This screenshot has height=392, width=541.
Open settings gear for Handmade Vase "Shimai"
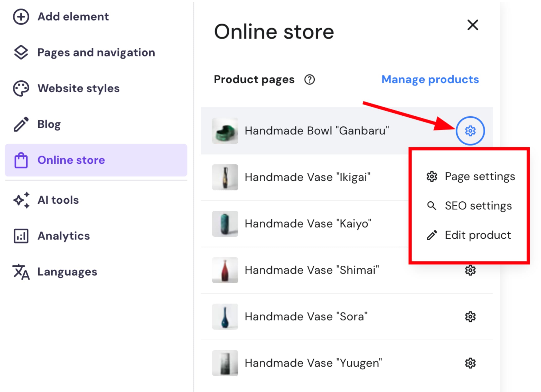click(x=470, y=270)
